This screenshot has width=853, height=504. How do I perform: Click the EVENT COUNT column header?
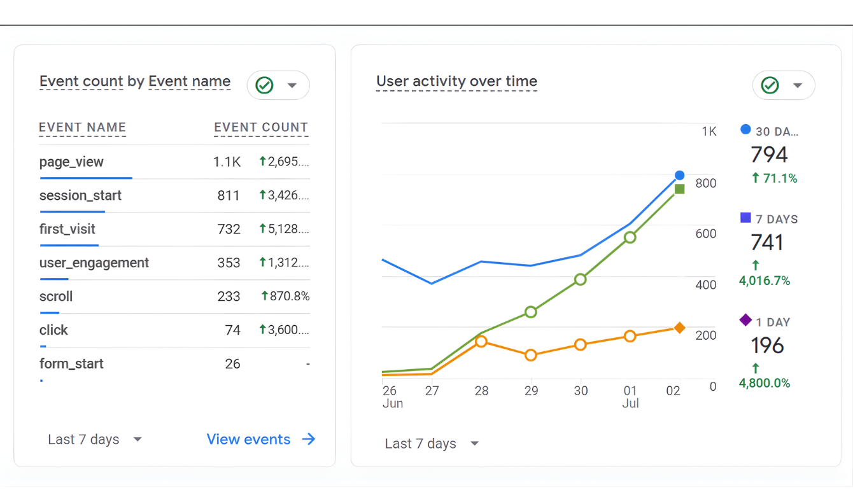click(261, 127)
